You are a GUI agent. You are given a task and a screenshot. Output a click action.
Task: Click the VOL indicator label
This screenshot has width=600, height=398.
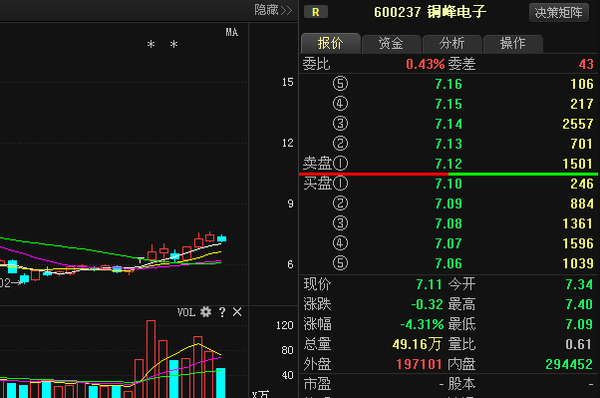pos(186,312)
